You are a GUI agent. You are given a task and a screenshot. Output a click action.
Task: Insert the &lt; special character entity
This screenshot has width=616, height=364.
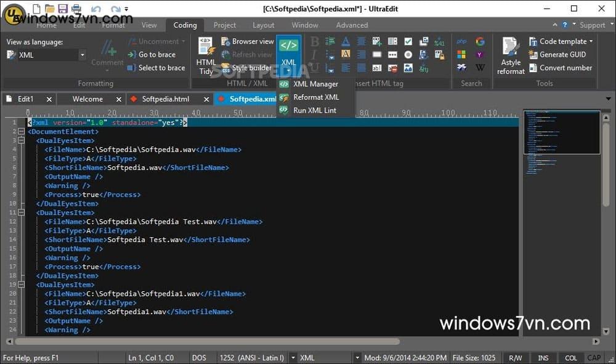[x=424, y=68]
